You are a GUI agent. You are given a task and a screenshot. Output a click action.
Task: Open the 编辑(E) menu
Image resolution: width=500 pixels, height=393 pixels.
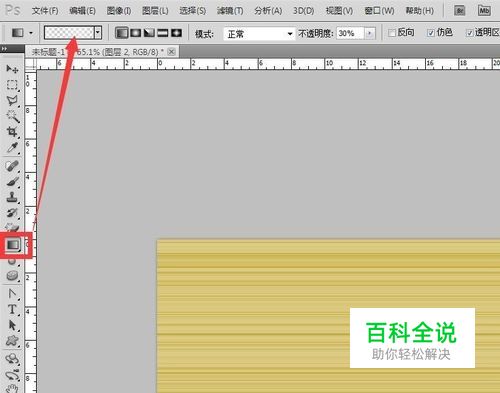pyautogui.click(x=82, y=11)
